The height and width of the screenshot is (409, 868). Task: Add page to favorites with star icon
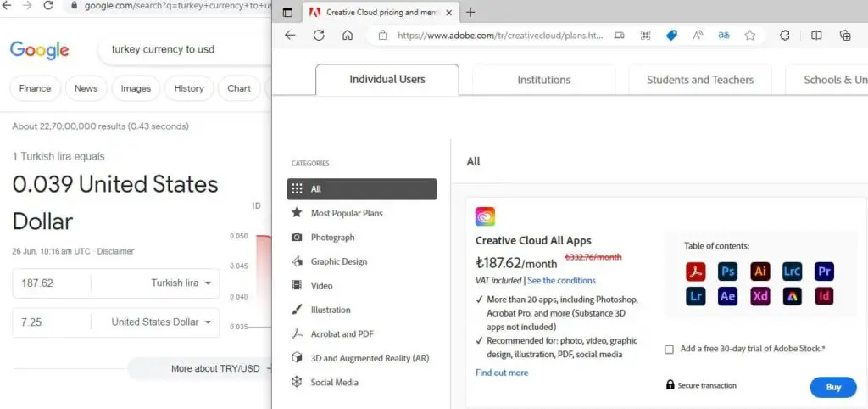750,36
